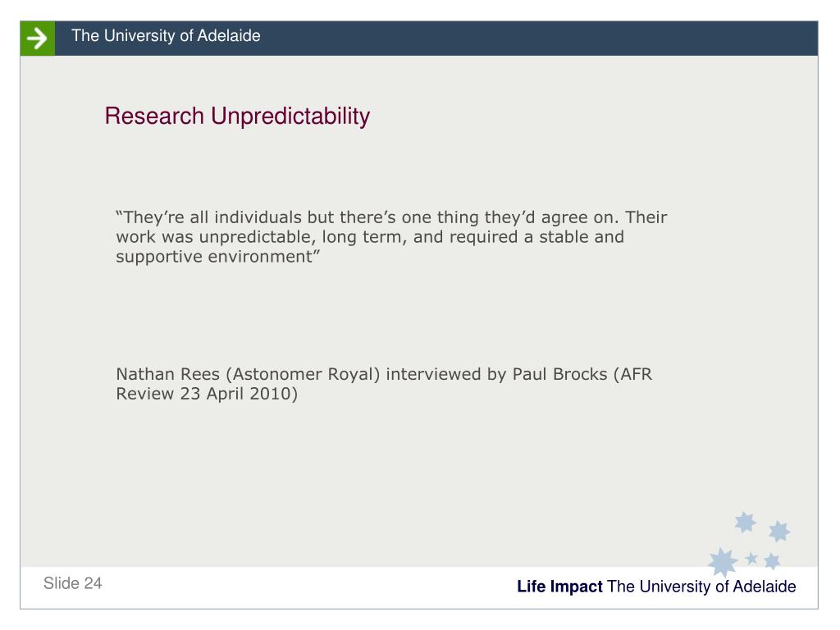
Task: Click the tiny middle star in the cluster
Action: point(751,559)
